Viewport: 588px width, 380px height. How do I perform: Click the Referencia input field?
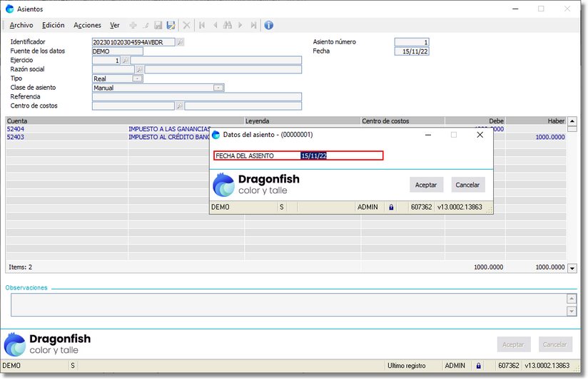click(197, 97)
